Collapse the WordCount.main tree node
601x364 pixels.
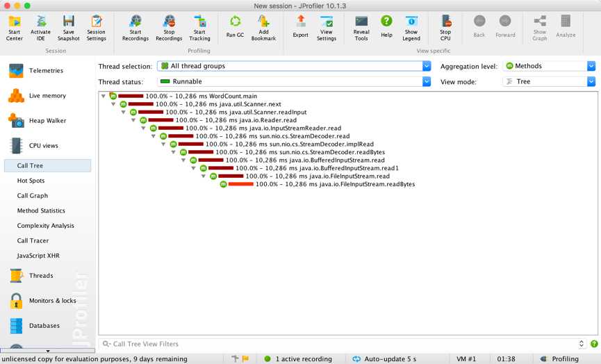coord(104,96)
